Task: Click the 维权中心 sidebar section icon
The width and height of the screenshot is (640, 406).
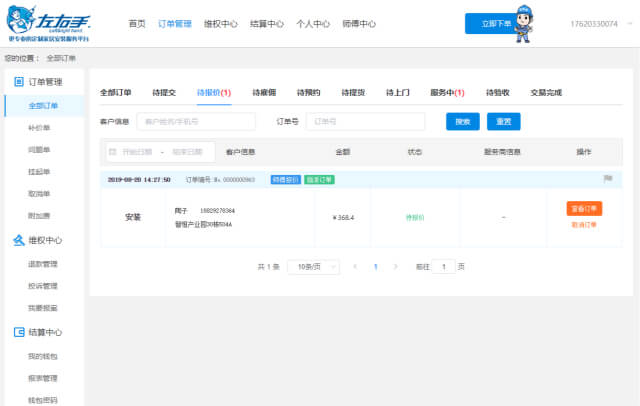Action: (18, 240)
